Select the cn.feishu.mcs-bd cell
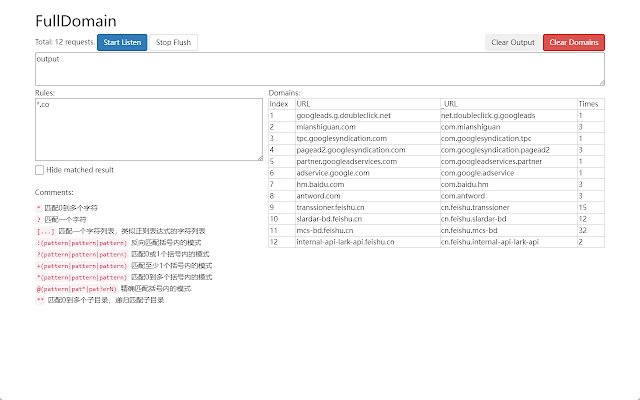This screenshot has width=640, height=400. [509, 230]
